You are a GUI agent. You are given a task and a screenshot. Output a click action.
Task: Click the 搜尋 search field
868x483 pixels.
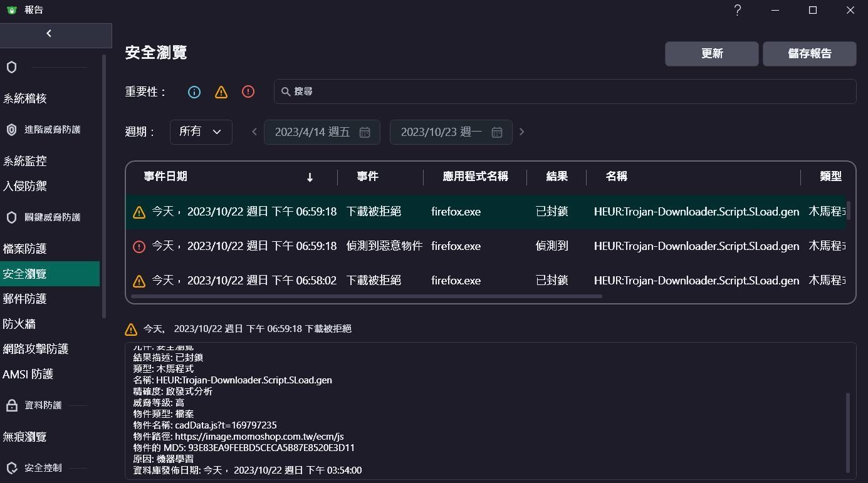(x=565, y=91)
